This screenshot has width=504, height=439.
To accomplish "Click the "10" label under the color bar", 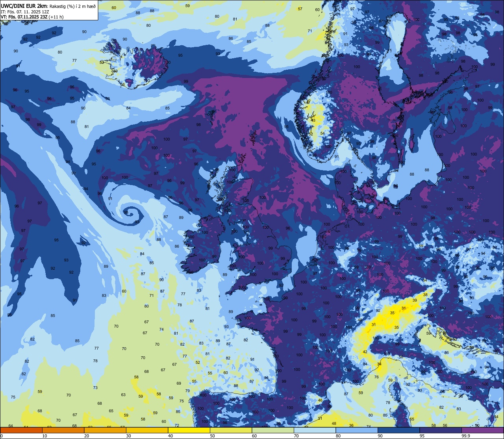I will point(44,436).
